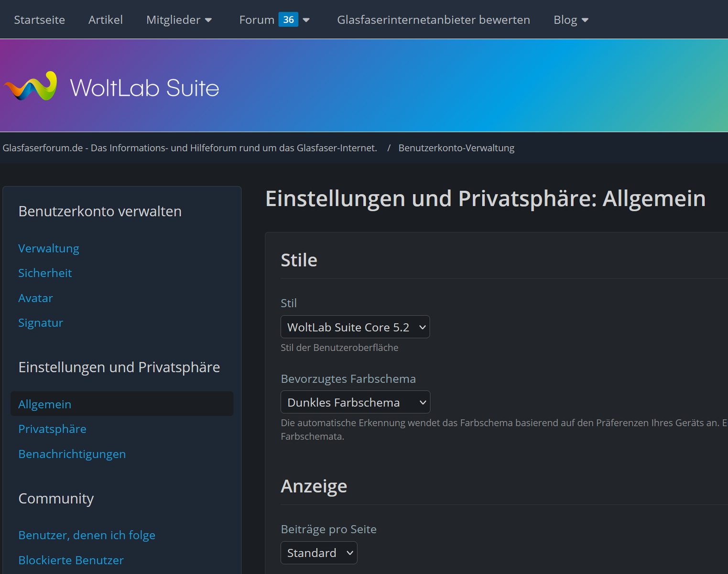728x574 pixels.
Task: Click the Stile section heading
Action: click(x=299, y=260)
